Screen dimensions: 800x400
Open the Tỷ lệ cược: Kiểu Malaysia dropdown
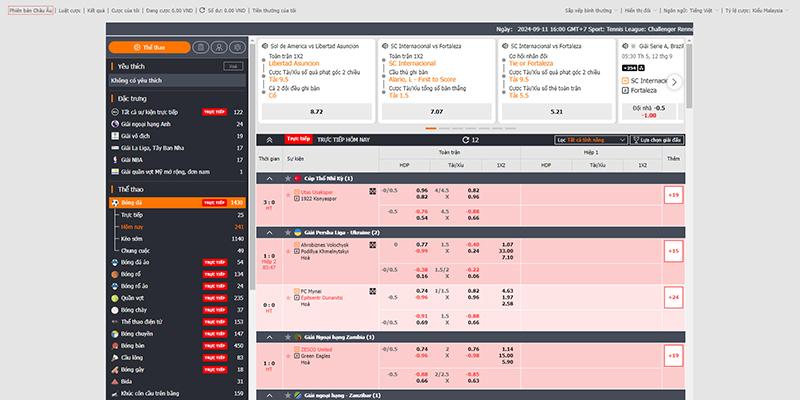[758, 11]
